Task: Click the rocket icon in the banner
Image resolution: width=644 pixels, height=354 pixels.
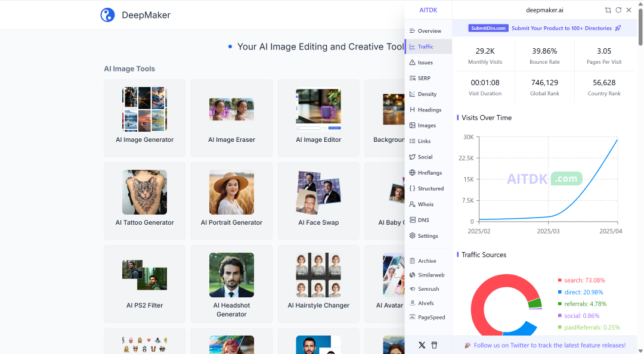Action: (618, 29)
